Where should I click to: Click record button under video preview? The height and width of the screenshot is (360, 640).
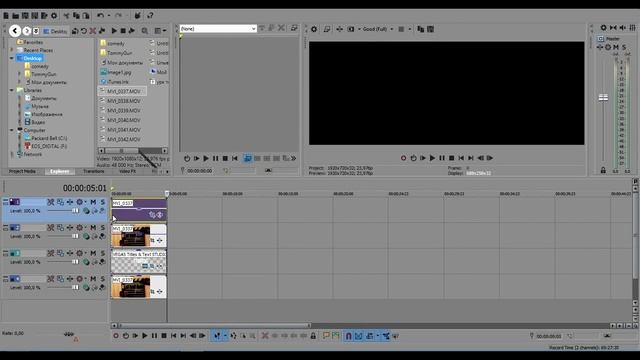click(403, 158)
